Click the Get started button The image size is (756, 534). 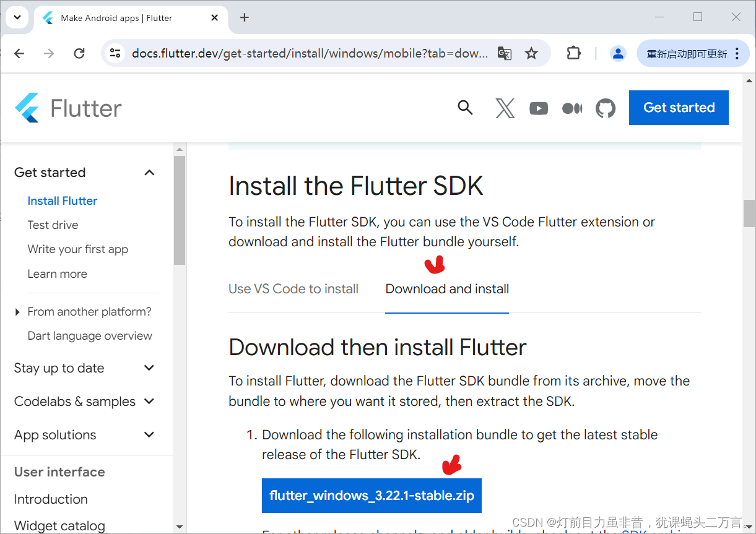679,108
